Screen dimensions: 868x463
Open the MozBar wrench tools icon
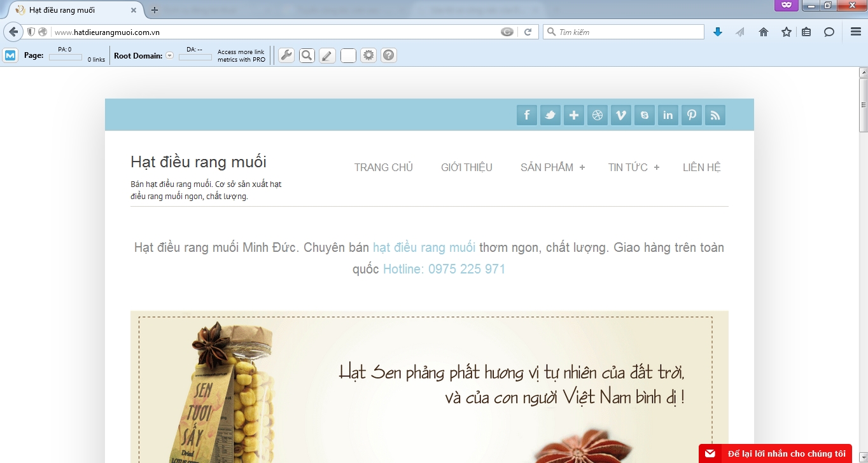pos(286,55)
